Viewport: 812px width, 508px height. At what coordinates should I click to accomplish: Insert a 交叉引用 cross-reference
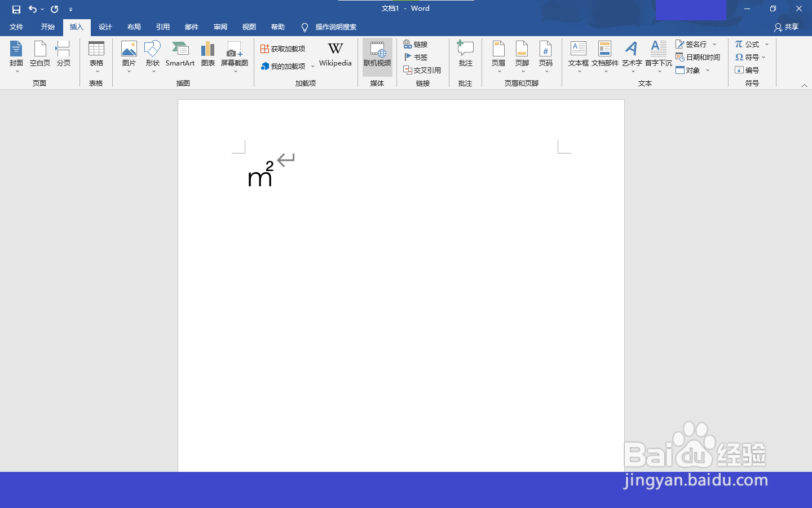pyautogui.click(x=422, y=70)
